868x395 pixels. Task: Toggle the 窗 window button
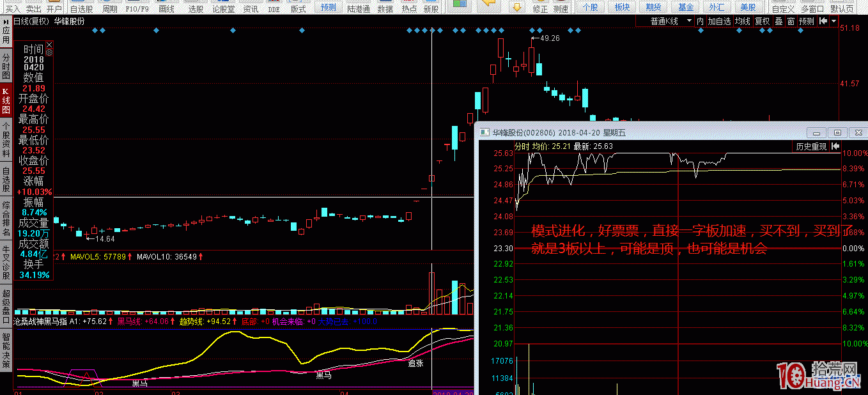pos(791,21)
